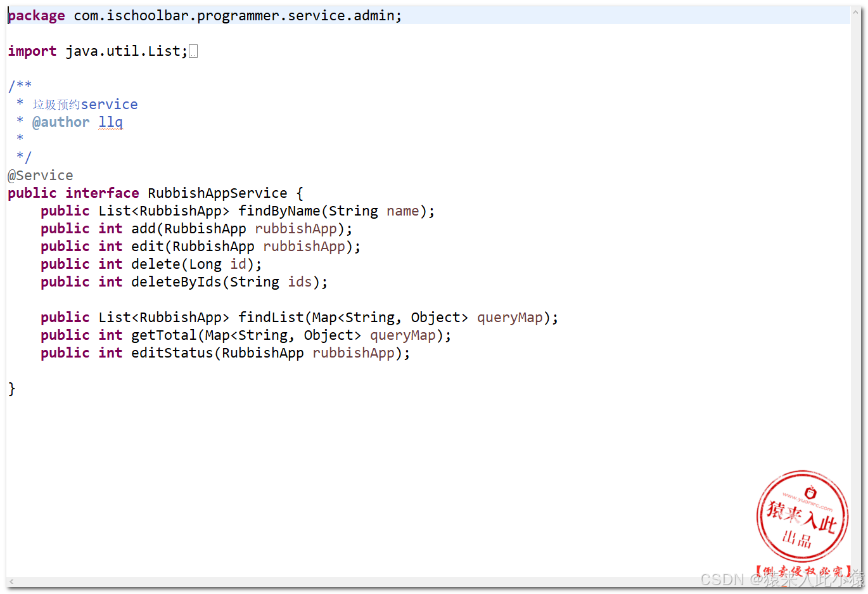
Task: Click the add method name
Action: [x=144, y=229]
